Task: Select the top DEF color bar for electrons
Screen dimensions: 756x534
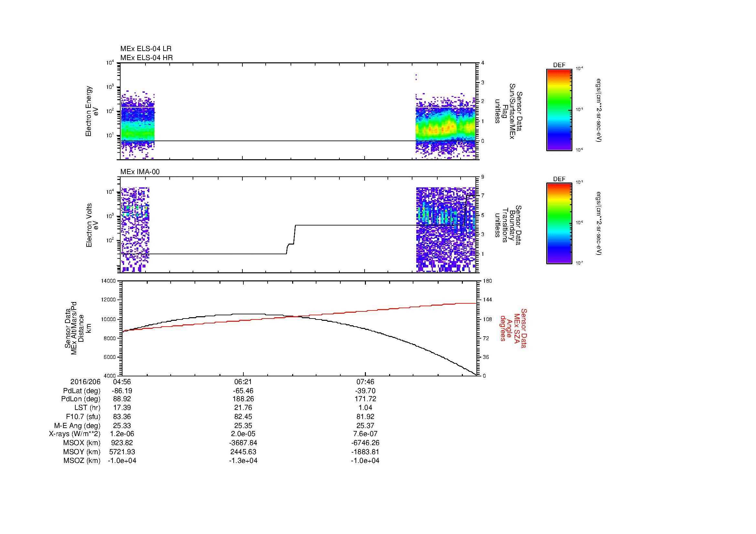Action: point(559,110)
